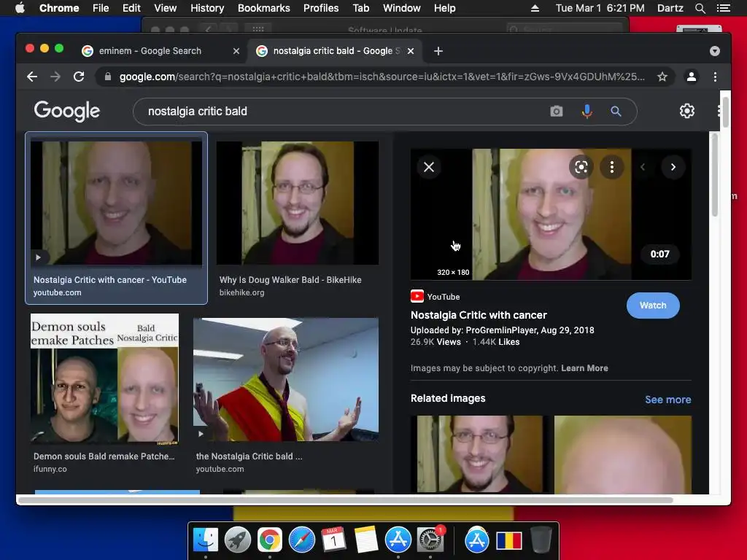Close the image preview panel
Screen dimensions: 747x560
point(429,167)
